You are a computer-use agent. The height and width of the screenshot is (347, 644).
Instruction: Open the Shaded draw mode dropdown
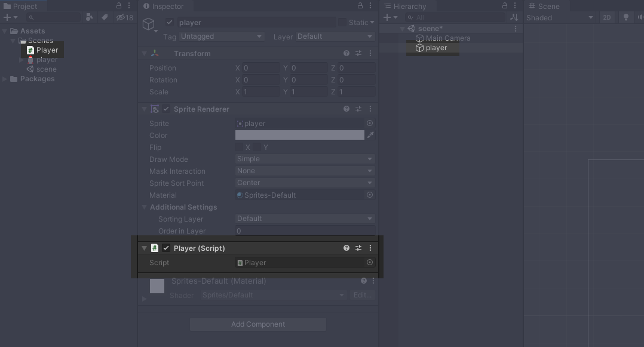click(x=560, y=18)
